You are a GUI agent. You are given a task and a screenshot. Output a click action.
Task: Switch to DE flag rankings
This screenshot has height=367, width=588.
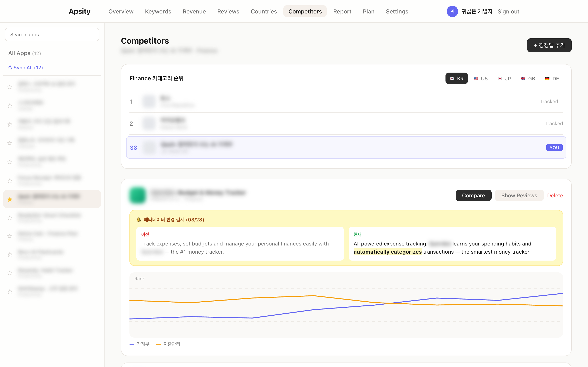[x=551, y=78]
